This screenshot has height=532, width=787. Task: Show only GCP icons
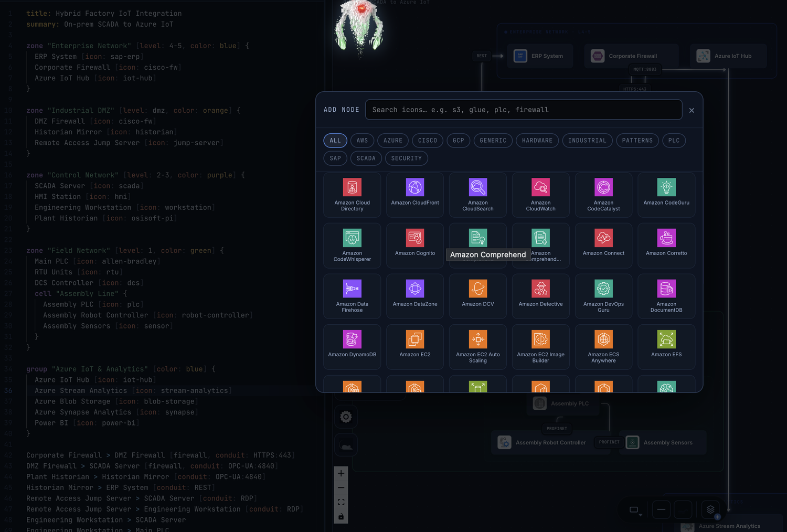(x=459, y=141)
